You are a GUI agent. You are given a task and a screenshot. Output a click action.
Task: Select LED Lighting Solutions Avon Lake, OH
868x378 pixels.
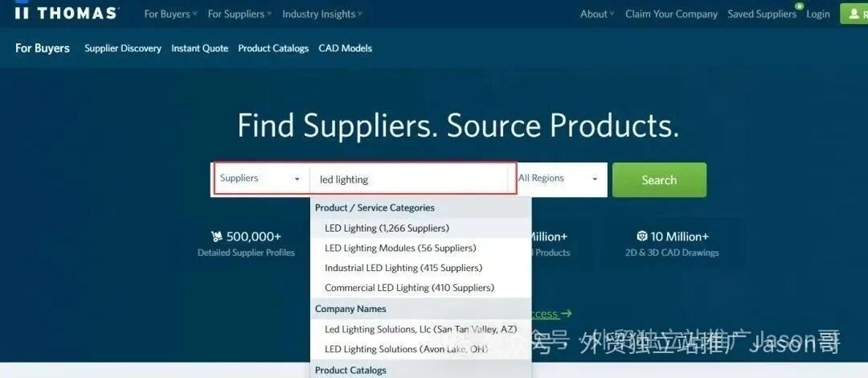pyautogui.click(x=420, y=349)
